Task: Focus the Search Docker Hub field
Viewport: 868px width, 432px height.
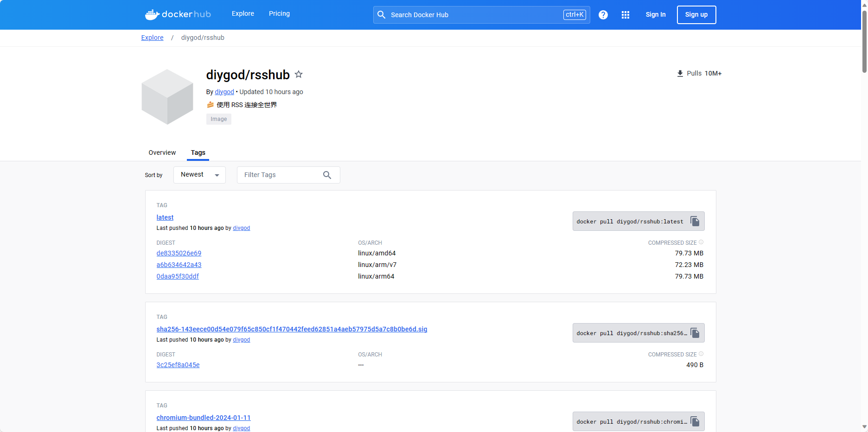Action: (x=481, y=15)
